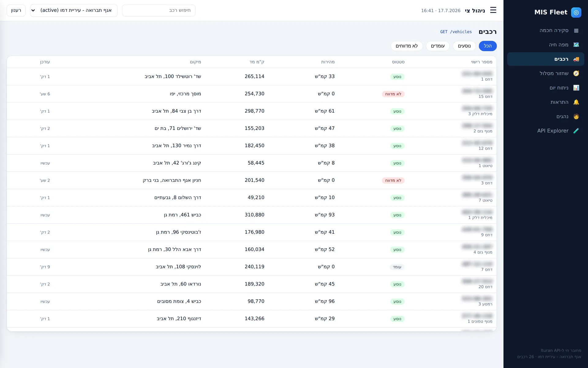Click the API Explorer test tube icon
Screen dimensions: 588x368
point(576,131)
